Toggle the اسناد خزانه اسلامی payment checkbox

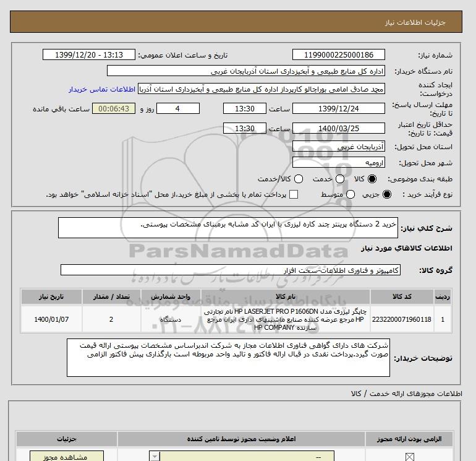pyautogui.click(x=294, y=194)
